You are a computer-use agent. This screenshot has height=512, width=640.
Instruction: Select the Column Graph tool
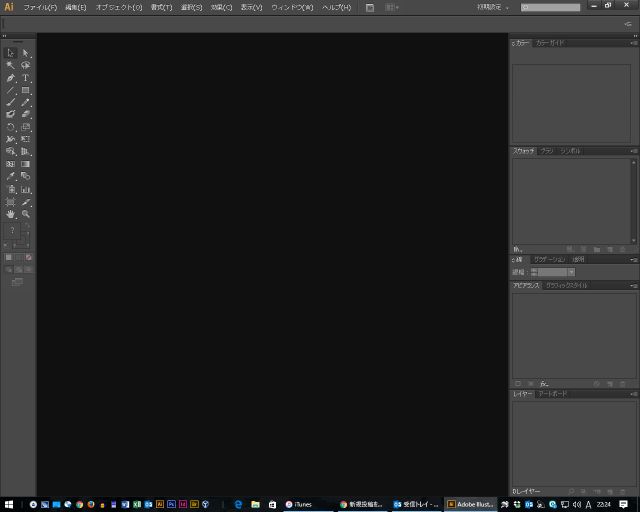point(26,189)
